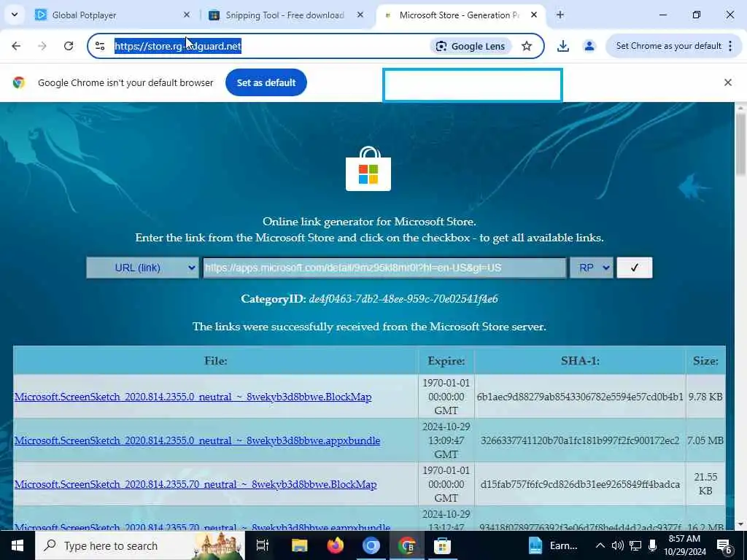Open the Chrome downloads icon
This screenshot has height=560, width=747.
[562, 46]
